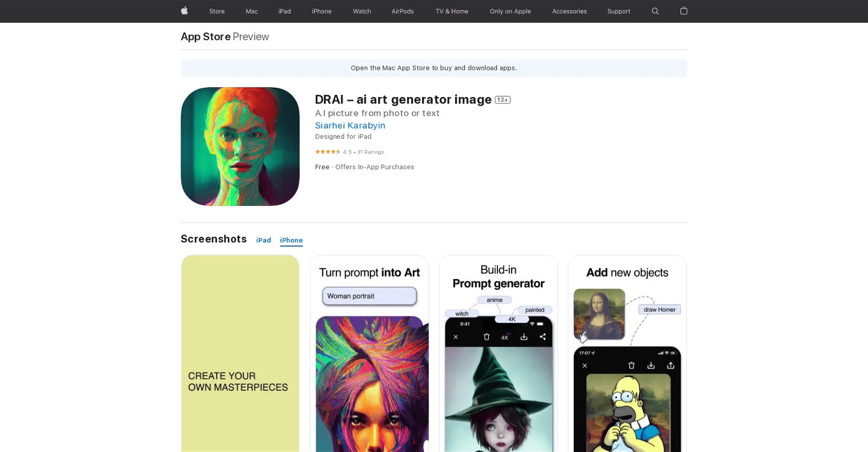
Task: Open developer Siarhei Karabyin link
Action: (x=350, y=125)
